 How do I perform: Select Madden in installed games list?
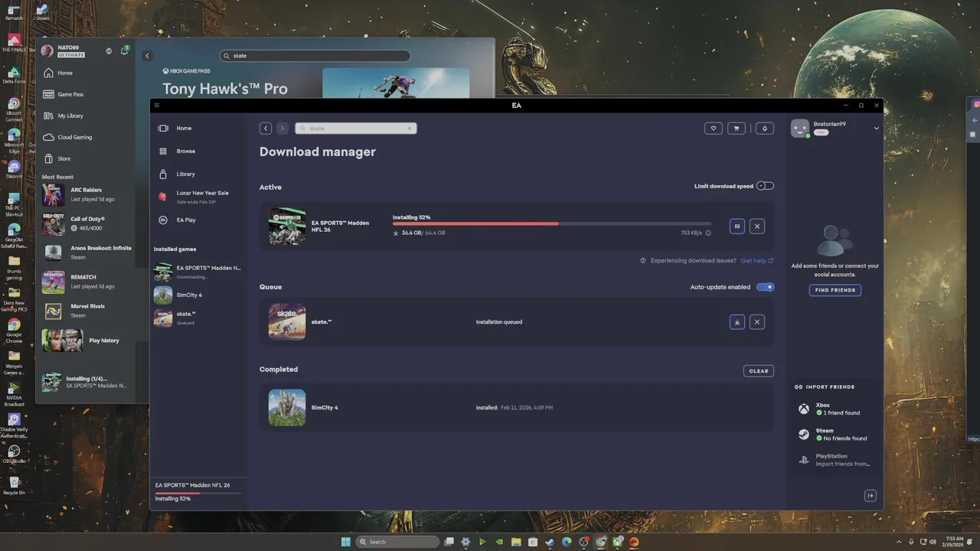(199, 272)
